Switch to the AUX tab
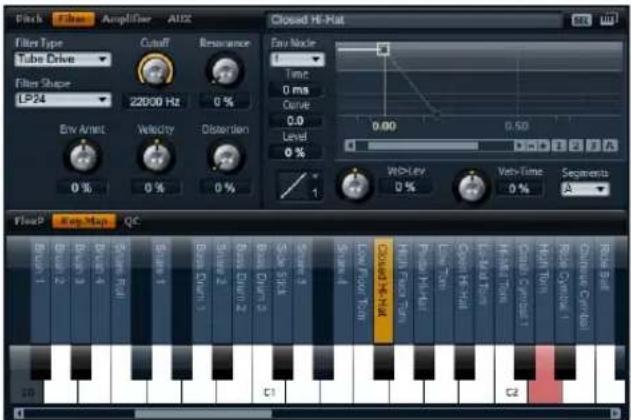Screen dimensions: 631x420 point(179,19)
